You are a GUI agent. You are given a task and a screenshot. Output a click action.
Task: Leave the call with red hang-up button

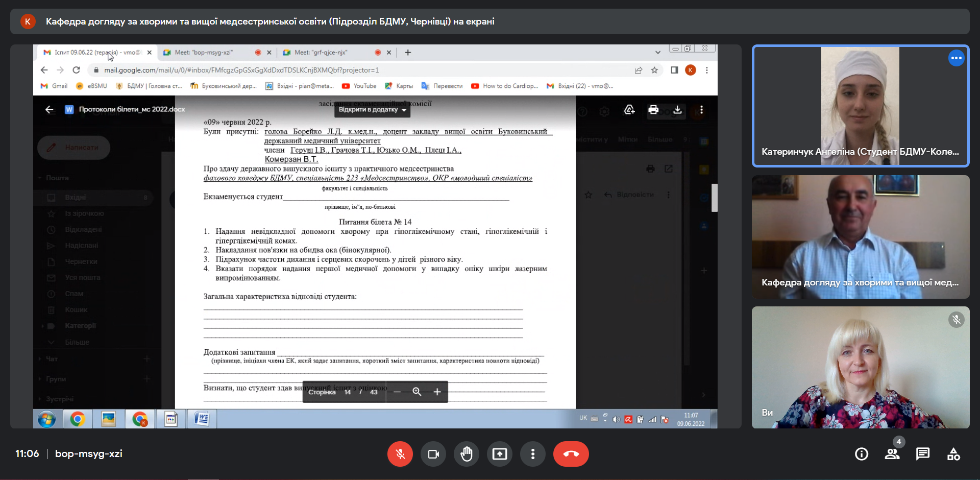click(x=571, y=454)
